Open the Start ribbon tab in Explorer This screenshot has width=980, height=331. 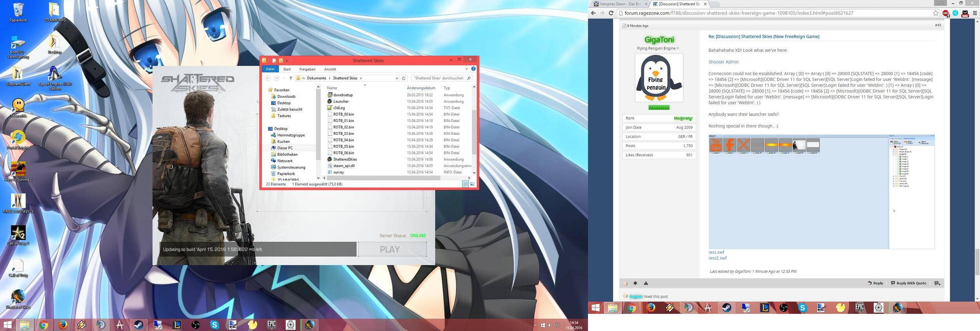pyautogui.click(x=287, y=69)
